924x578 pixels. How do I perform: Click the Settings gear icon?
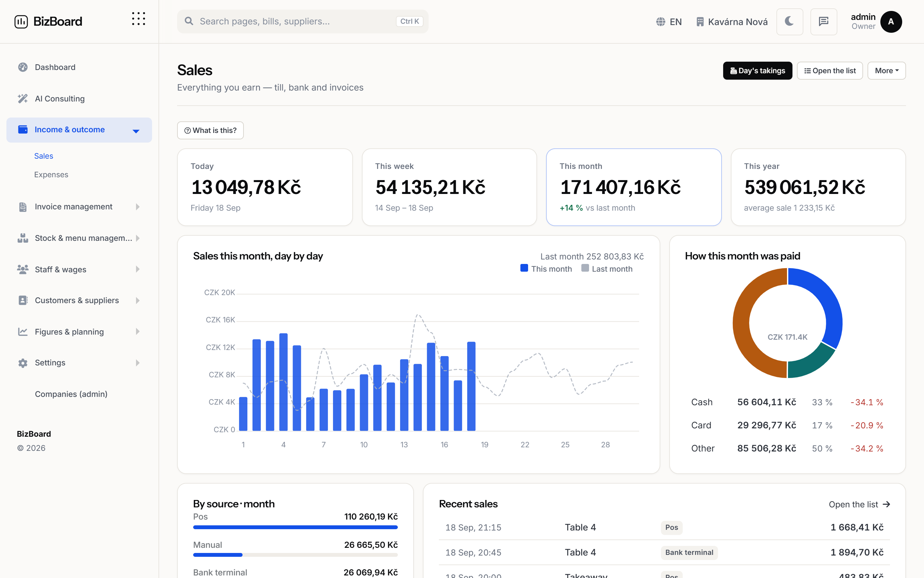[23, 363]
